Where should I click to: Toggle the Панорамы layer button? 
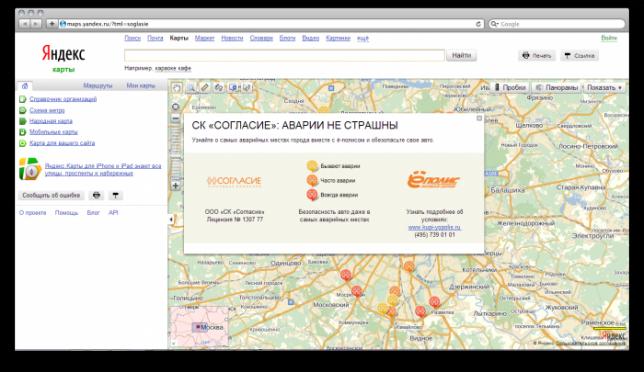[x=557, y=87]
